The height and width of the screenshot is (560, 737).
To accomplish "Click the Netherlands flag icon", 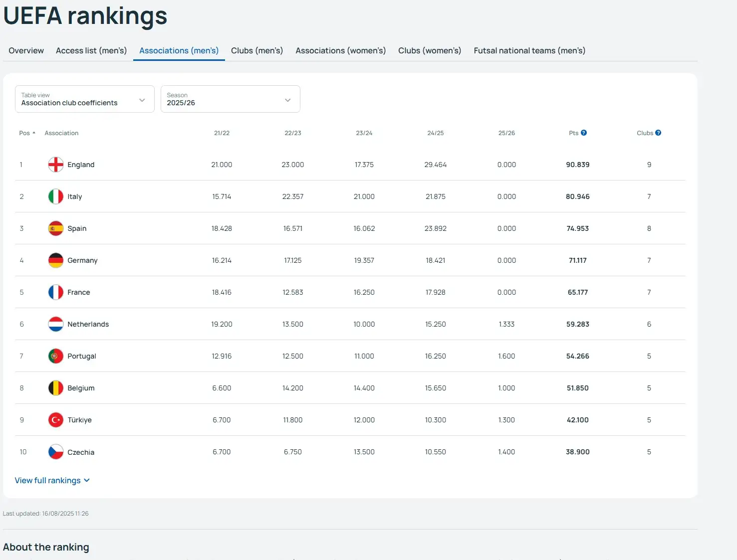I will pos(55,324).
